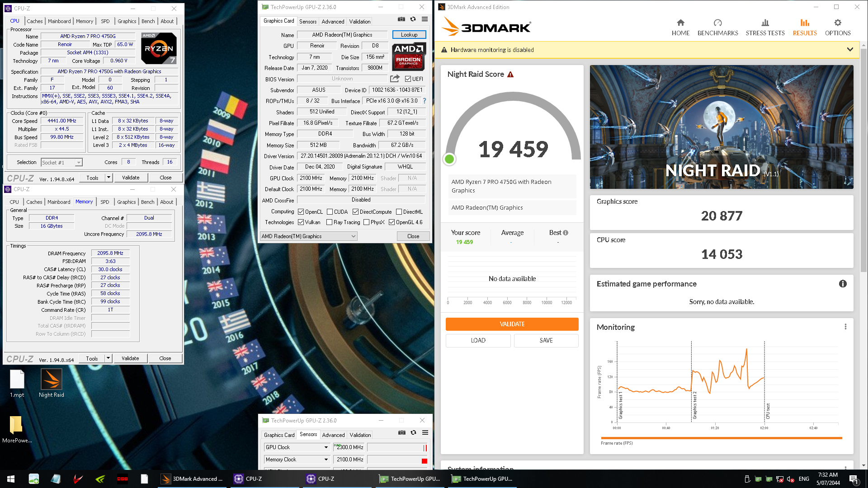The height and width of the screenshot is (488, 868).
Task: Open Validation tab in lower GPU-Z
Action: [x=360, y=435]
